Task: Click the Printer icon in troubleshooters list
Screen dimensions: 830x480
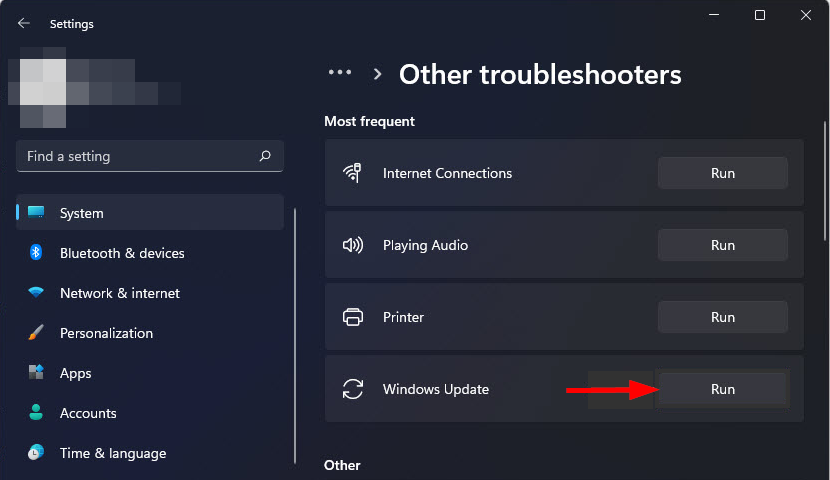Action: click(x=352, y=317)
